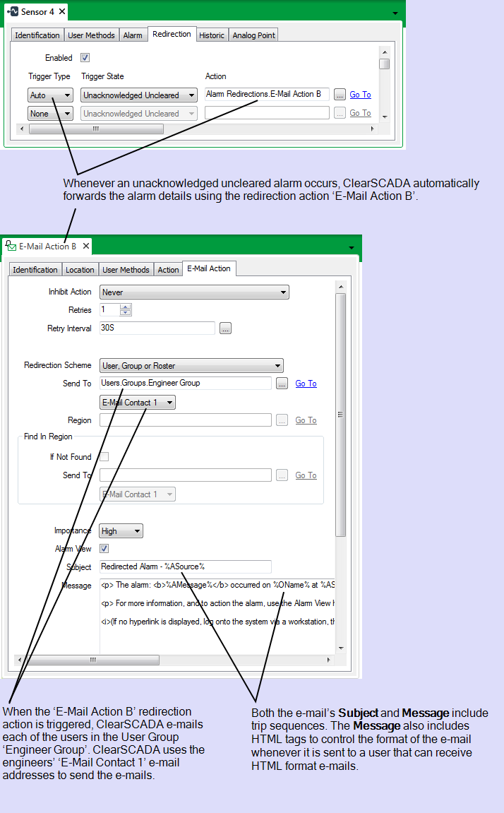Switch to the Alarm tab

pyautogui.click(x=133, y=35)
